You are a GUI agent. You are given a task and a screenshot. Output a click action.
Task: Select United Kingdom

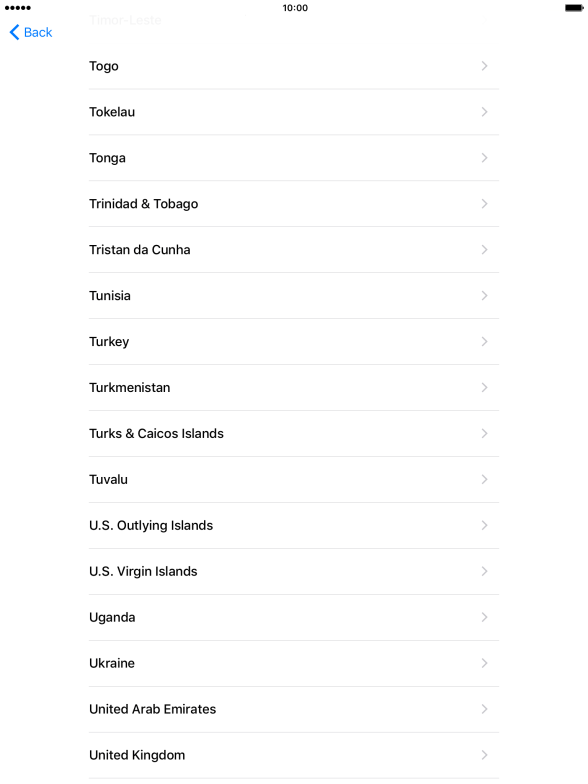294,756
